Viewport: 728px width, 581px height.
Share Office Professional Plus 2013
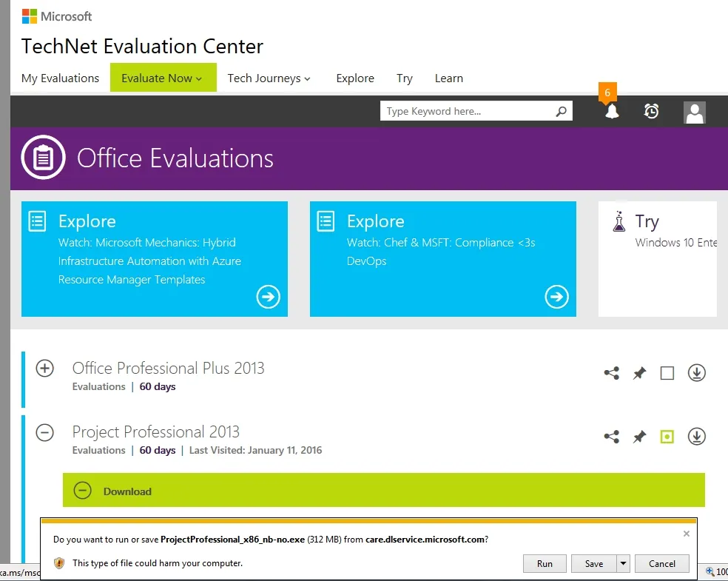[611, 373]
